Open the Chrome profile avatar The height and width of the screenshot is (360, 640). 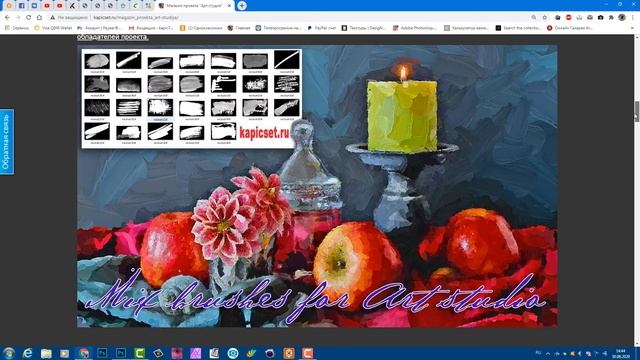(622, 18)
